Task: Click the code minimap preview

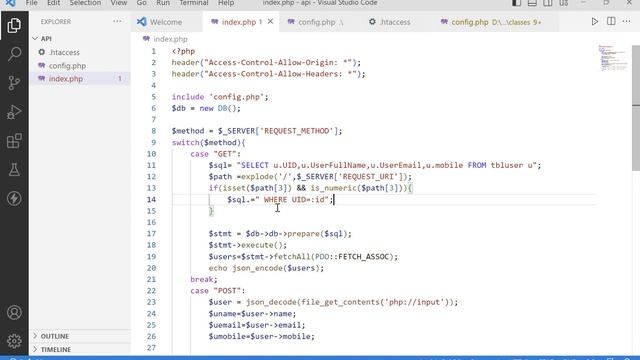Action: (x=613, y=58)
